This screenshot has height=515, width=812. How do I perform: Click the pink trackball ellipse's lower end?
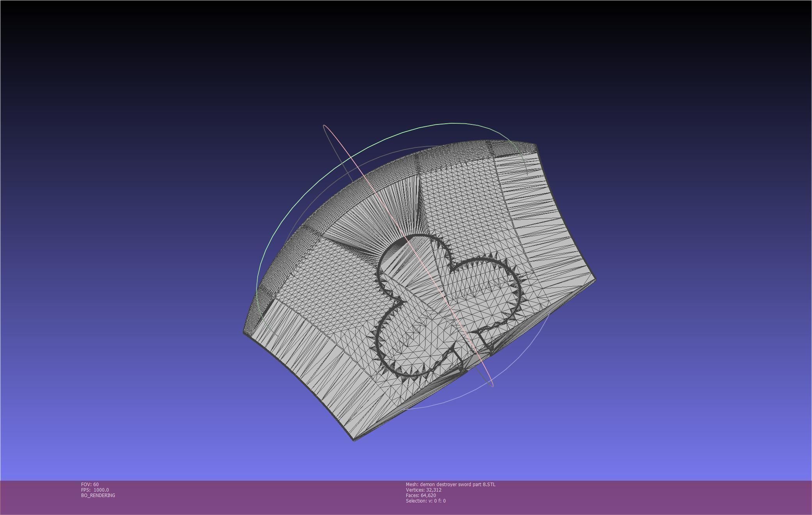[492, 385]
